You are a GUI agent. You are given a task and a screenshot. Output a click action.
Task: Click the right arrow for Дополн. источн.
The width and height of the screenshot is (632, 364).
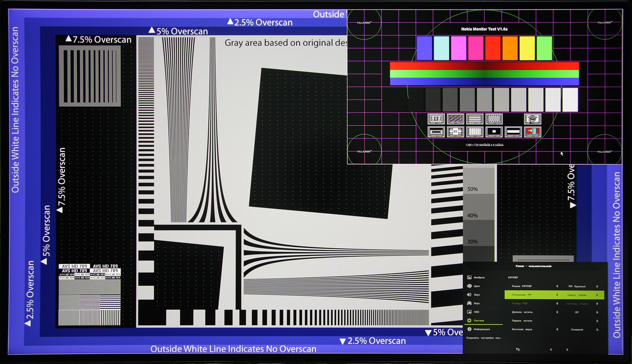[x=597, y=312]
